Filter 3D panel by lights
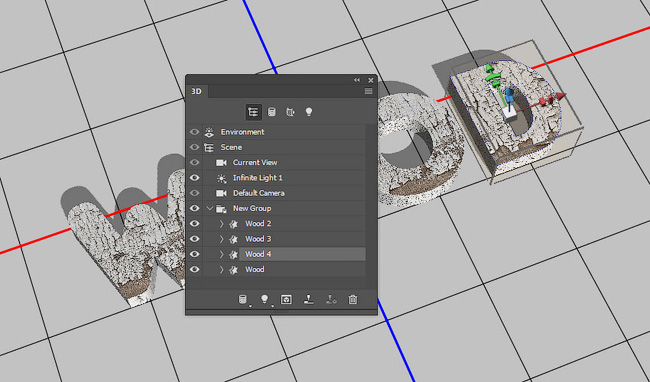 [309, 112]
